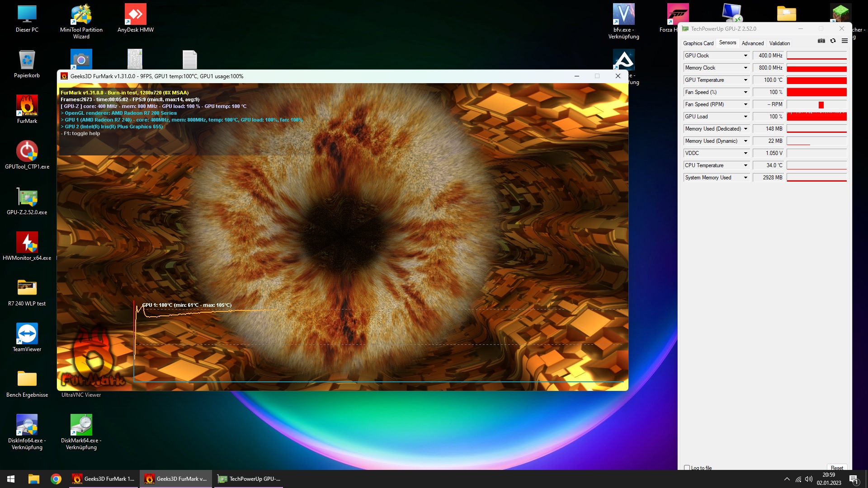Enable the Log to file checkbox

click(687, 468)
